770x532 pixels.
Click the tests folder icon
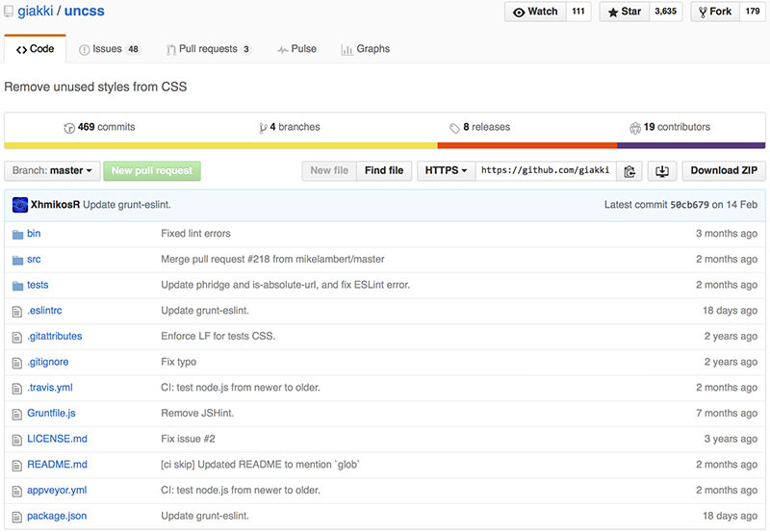click(x=17, y=285)
